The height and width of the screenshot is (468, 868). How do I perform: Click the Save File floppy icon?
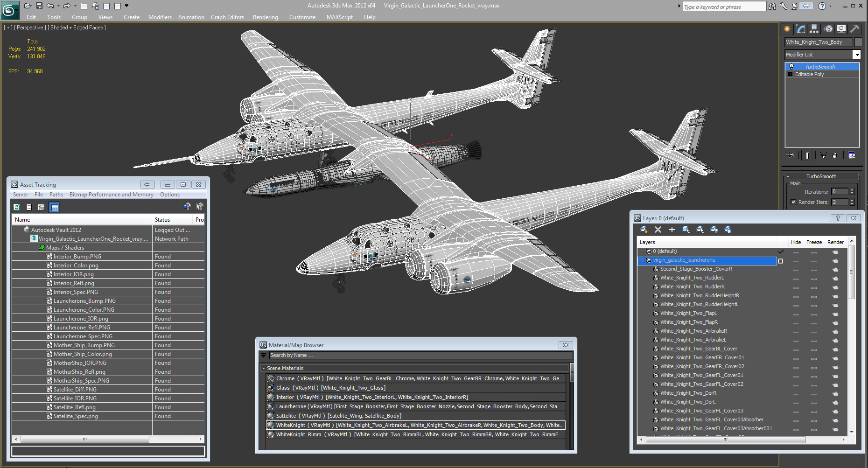pos(39,6)
